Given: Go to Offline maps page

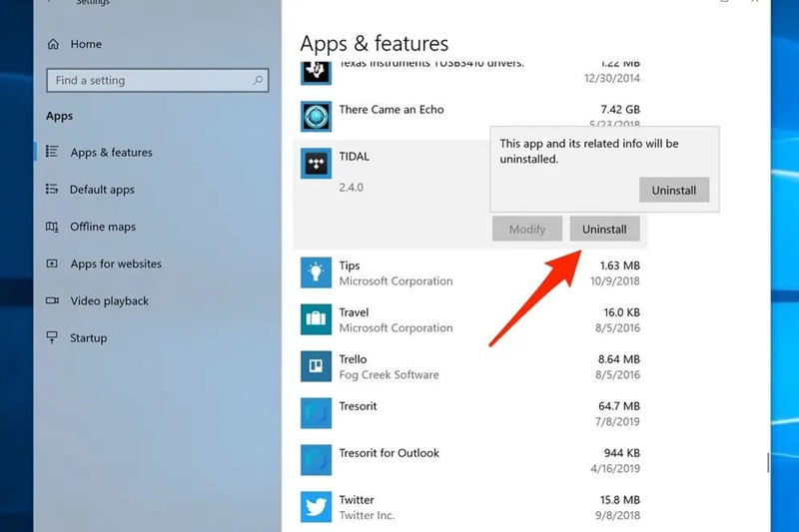Looking at the screenshot, I should 102,227.
